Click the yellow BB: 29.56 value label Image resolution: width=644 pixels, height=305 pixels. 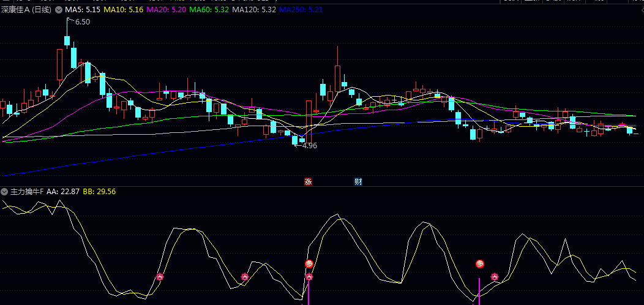99,192
